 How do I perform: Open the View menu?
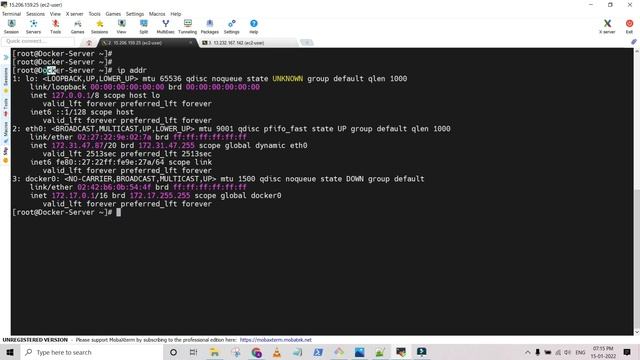55,14
